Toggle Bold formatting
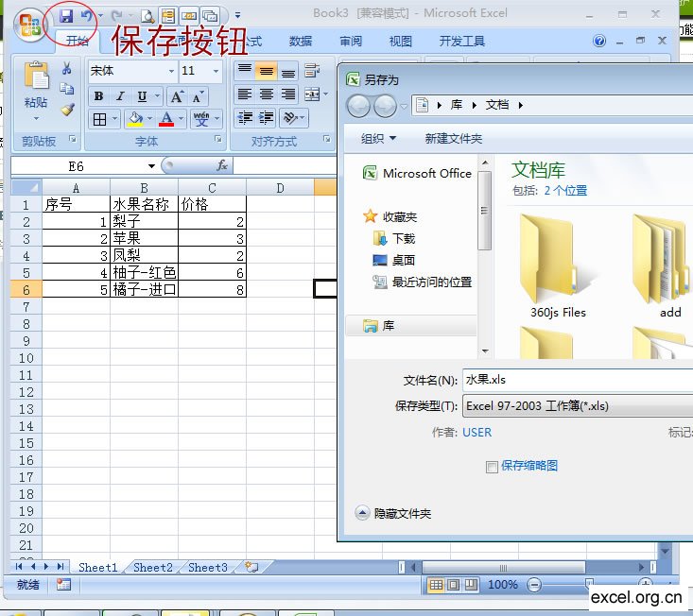 coord(98,96)
